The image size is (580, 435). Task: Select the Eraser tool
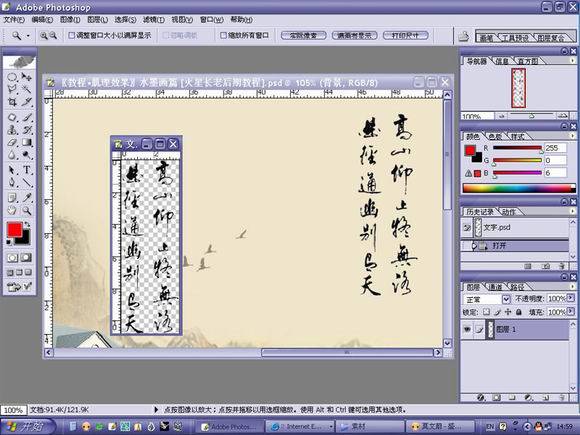tap(12, 142)
